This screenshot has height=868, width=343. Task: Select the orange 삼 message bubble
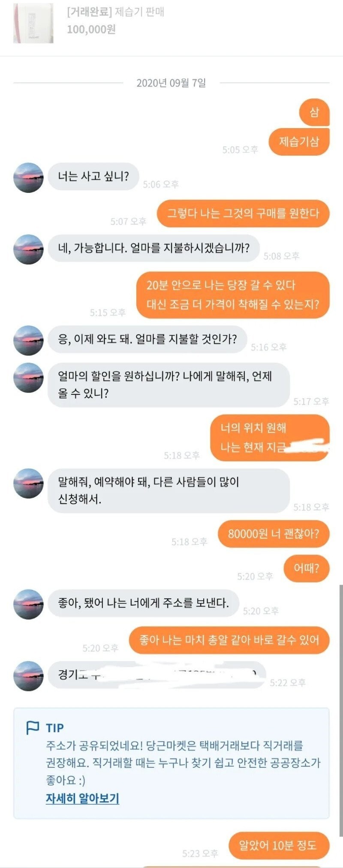314,112
